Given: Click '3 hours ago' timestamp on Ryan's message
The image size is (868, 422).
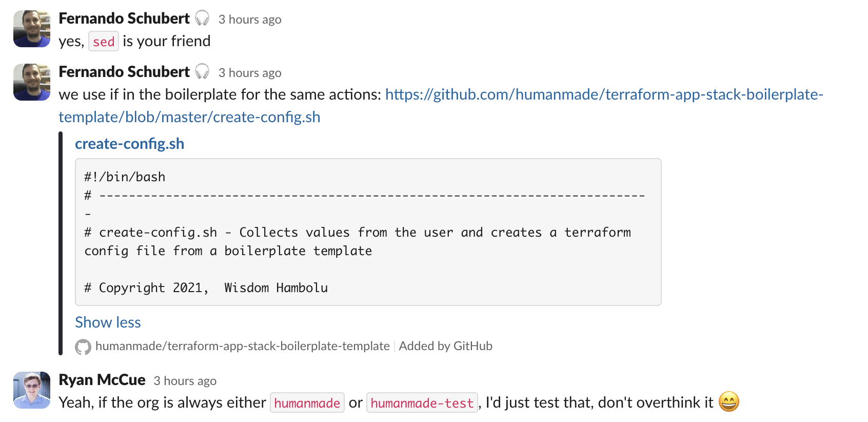Looking at the screenshot, I should 185,381.
